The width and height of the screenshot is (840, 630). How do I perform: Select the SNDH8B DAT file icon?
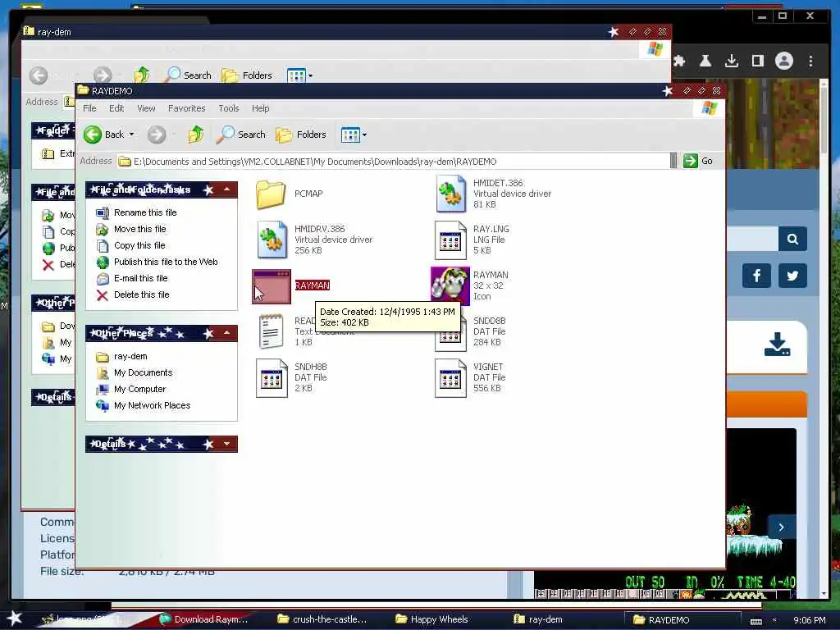(x=272, y=378)
